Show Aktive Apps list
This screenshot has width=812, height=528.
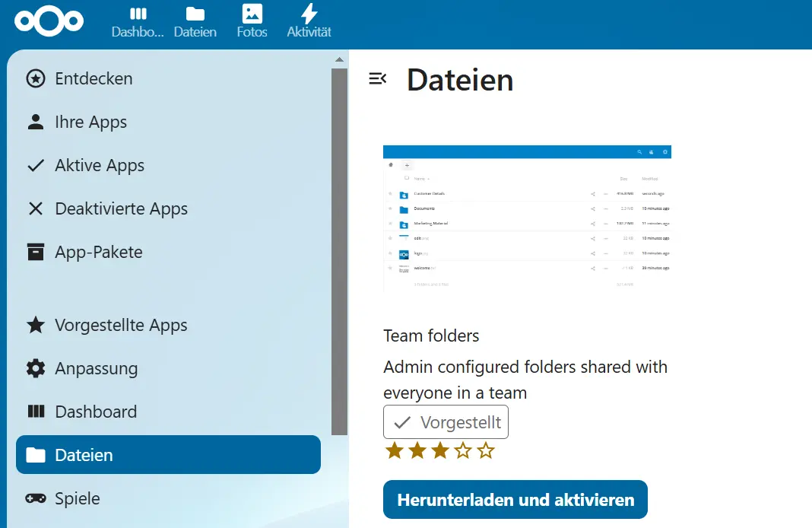pyautogui.click(x=168, y=165)
